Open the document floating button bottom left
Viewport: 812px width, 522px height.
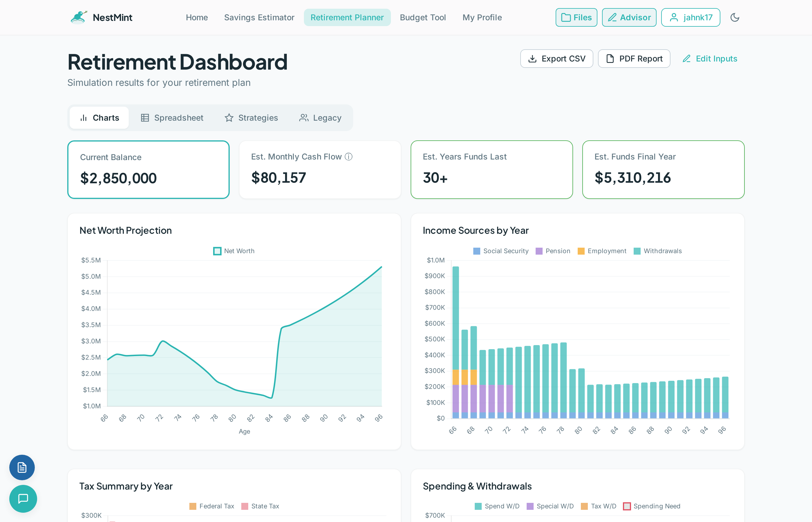(x=22, y=467)
